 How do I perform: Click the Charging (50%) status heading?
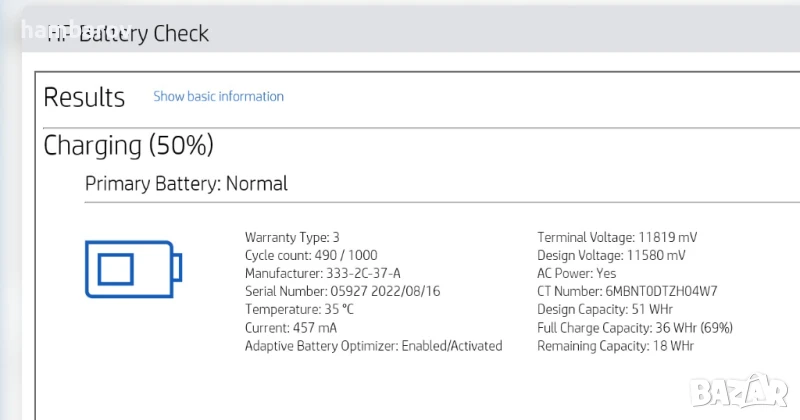129,146
